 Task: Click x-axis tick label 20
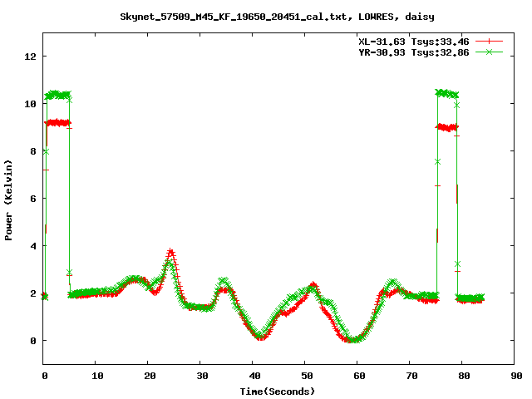point(150,376)
